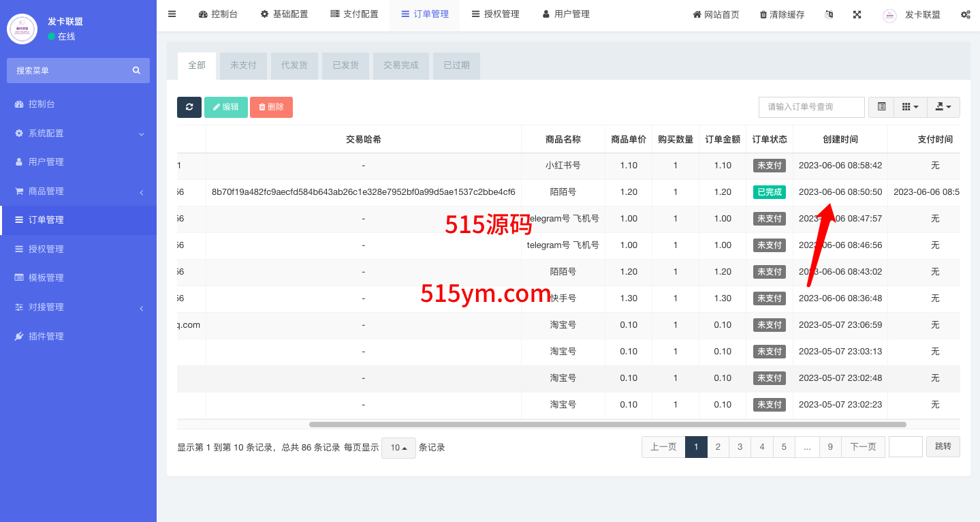Expand 系统配置 in the sidebar
Viewport: 980px width, 522px height.
[78, 134]
